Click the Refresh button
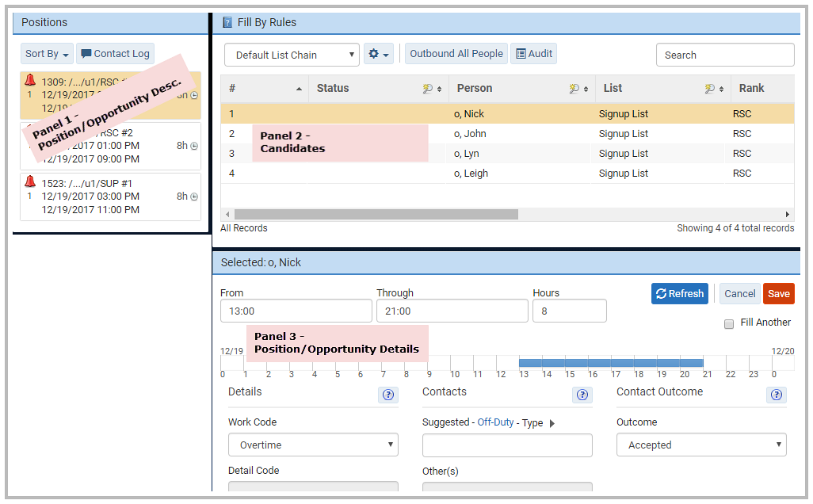The height and width of the screenshot is (504, 813). 679,293
